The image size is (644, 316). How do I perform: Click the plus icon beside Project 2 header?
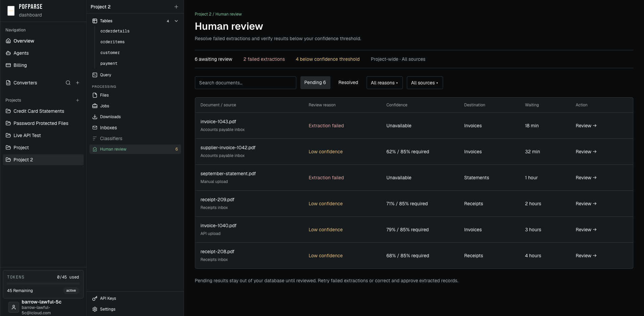click(176, 7)
